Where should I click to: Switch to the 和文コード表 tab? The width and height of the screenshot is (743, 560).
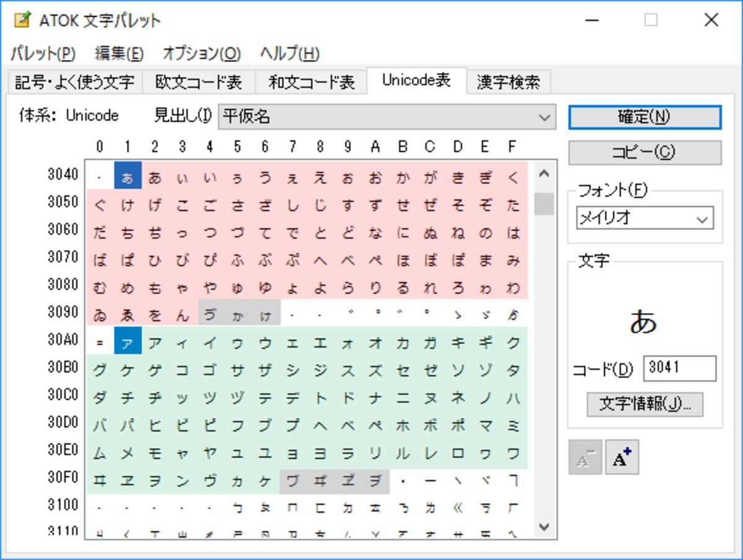pyautogui.click(x=311, y=82)
